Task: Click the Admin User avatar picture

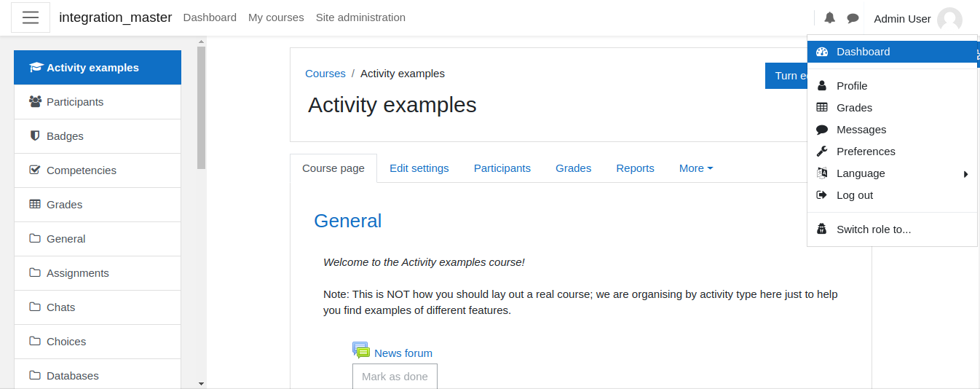Action: pos(949,19)
